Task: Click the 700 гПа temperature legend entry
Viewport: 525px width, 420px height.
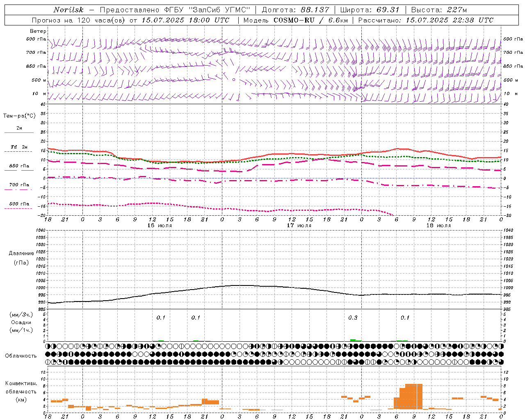Action: [x=19, y=185]
